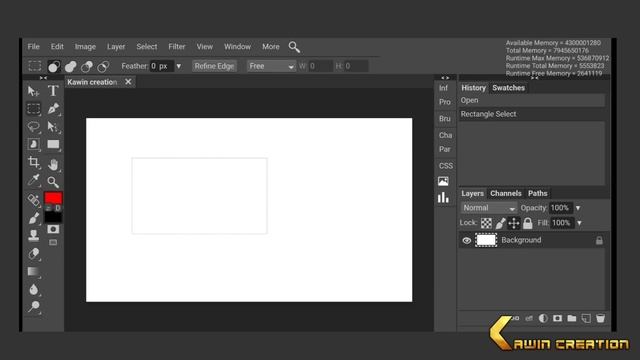Pick the red foreground color
640x360 pixels.
click(x=53, y=198)
